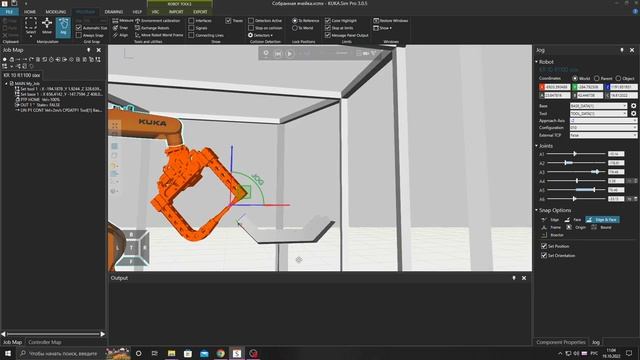Pin the Jog panel

pyautogui.click(x=622, y=50)
